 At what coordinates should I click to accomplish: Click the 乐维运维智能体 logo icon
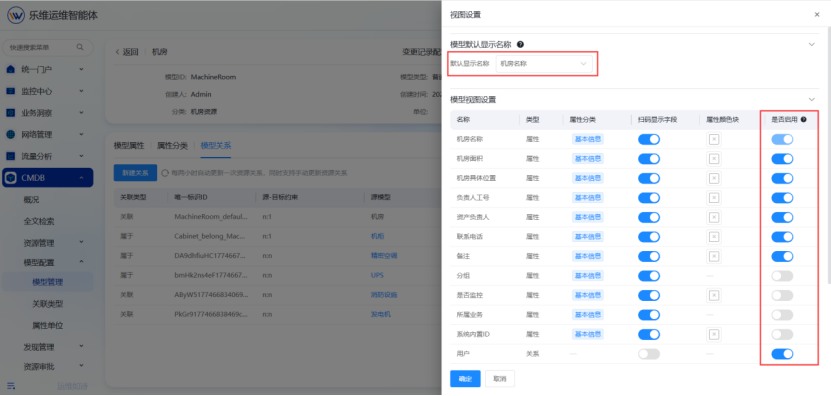pyautogui.click(x=16, y=15)
